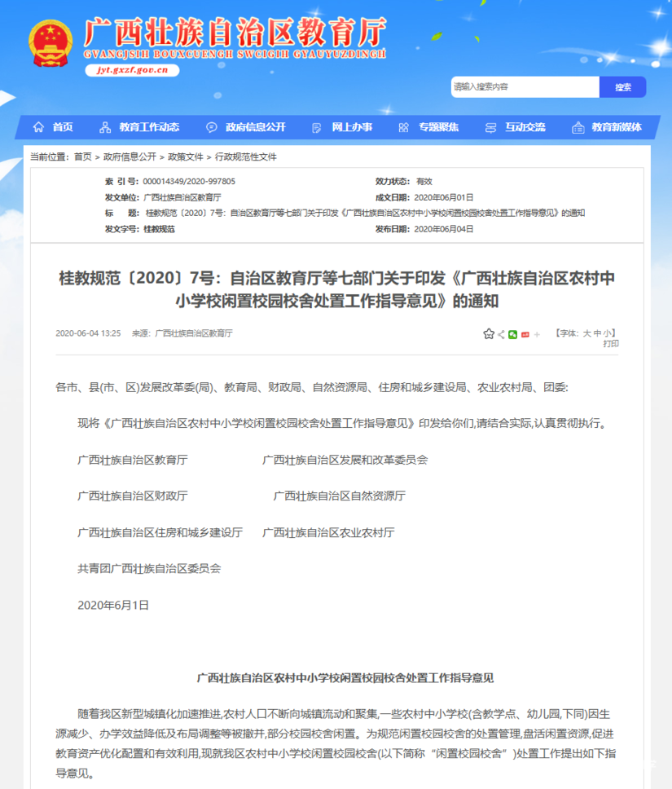Share article via green WeChat icon
The width and height of the screenshot is (672, 789).
pos(512,335)
